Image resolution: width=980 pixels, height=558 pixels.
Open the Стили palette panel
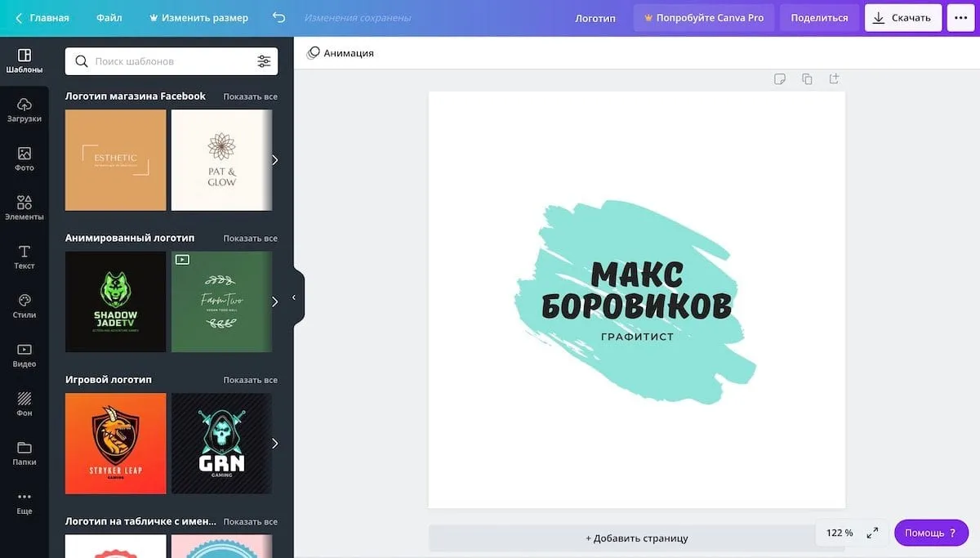(24, 306)
